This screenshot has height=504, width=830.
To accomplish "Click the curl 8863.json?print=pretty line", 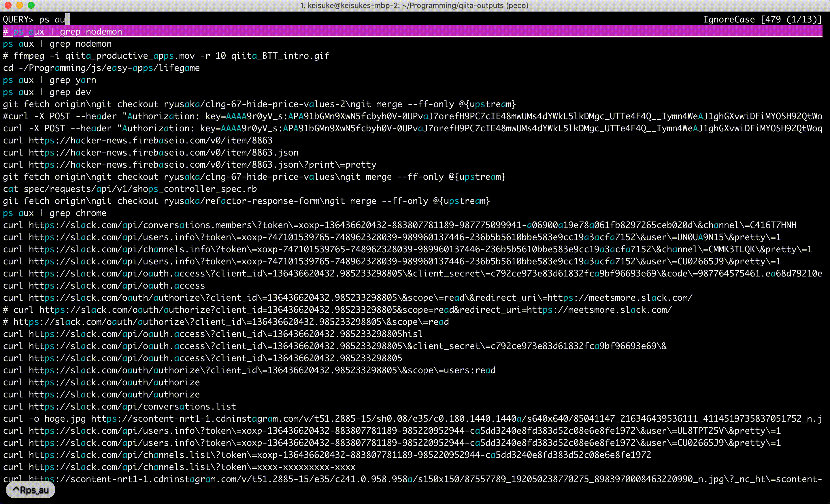I will pyautogui.click(x=190, y=165).
